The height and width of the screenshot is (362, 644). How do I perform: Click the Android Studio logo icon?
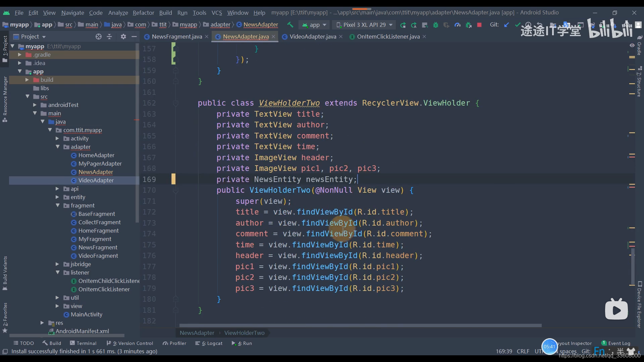(6, 13)
